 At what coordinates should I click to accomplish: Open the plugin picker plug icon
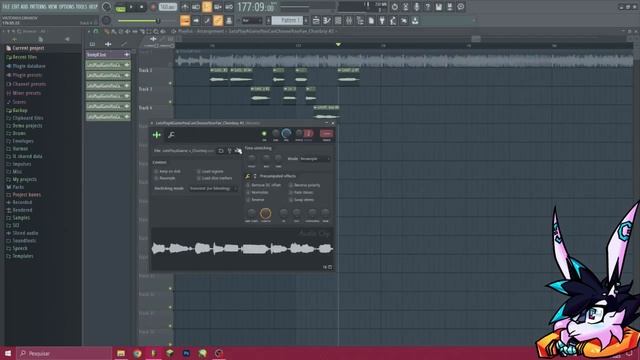pos(382,20)
